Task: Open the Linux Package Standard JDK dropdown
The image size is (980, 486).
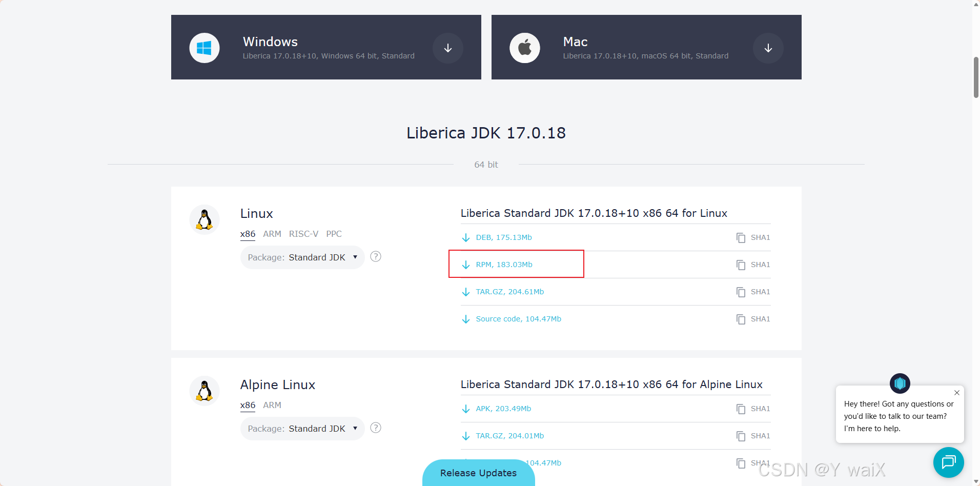Action: [x=302, y=257]
